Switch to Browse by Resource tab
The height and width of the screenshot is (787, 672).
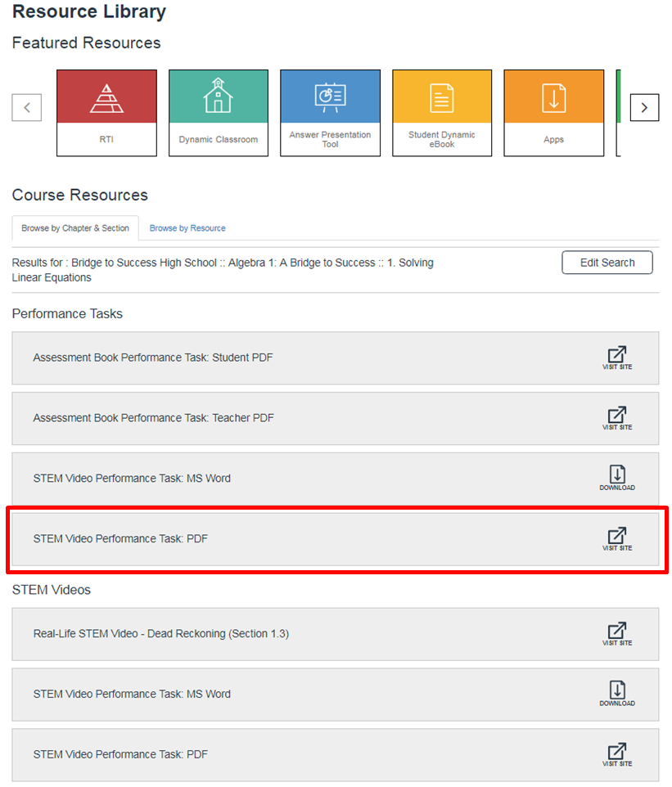(187, 228)
